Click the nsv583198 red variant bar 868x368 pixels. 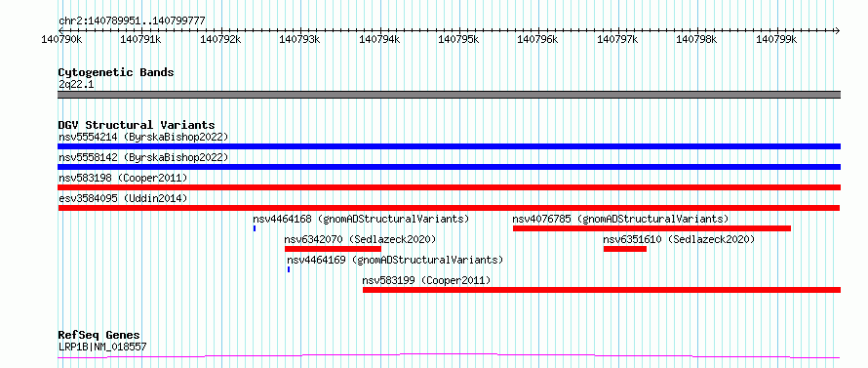click(x=449, y=187)
